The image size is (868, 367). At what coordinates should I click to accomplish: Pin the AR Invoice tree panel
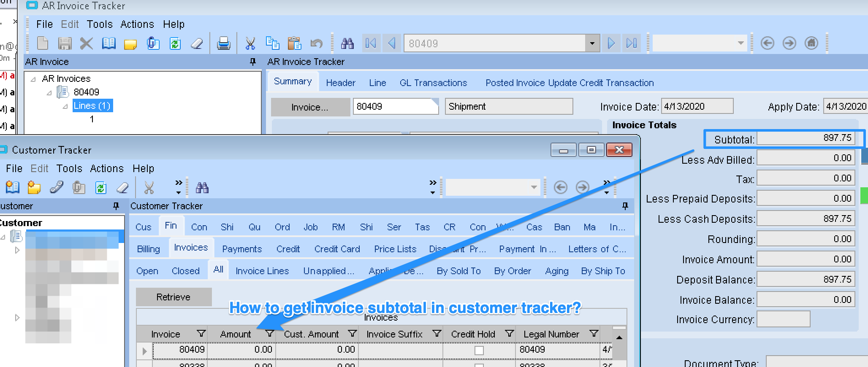pyautogui.click(x=253, y=62)
